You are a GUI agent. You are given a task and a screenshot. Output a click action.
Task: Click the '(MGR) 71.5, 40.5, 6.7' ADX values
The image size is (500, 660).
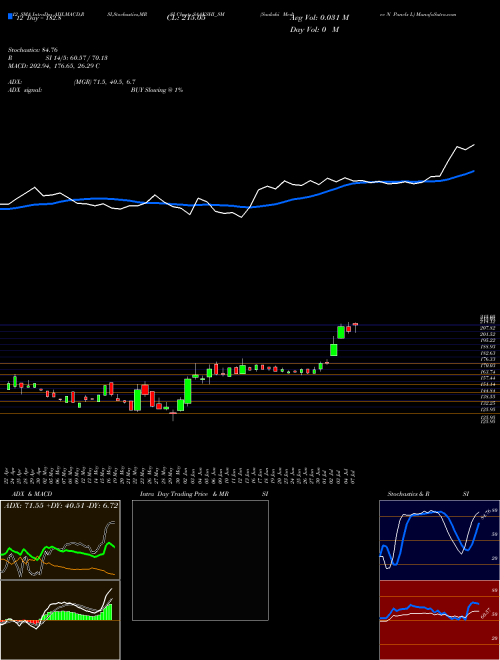[x=104, y=82]
